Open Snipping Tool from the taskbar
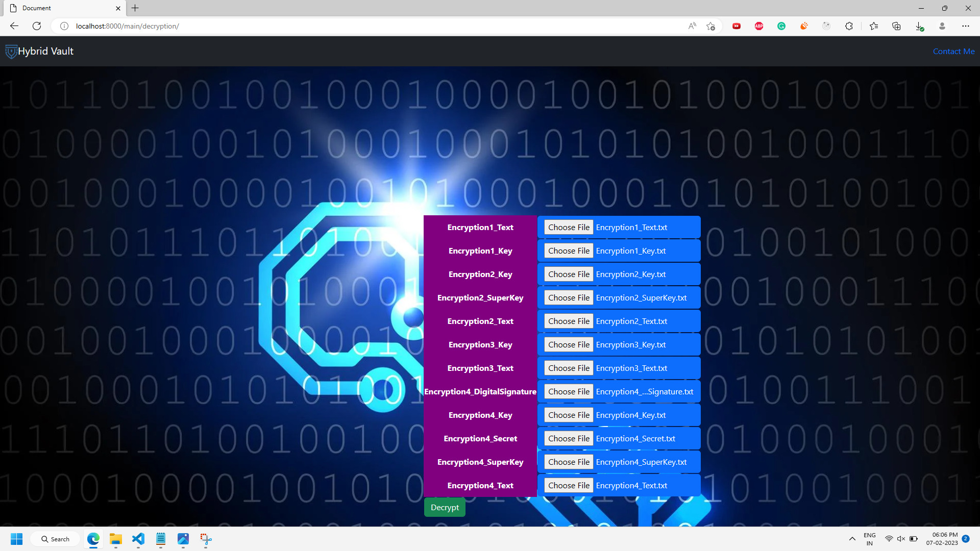980x551 pixels. click(x=206, y=539)
